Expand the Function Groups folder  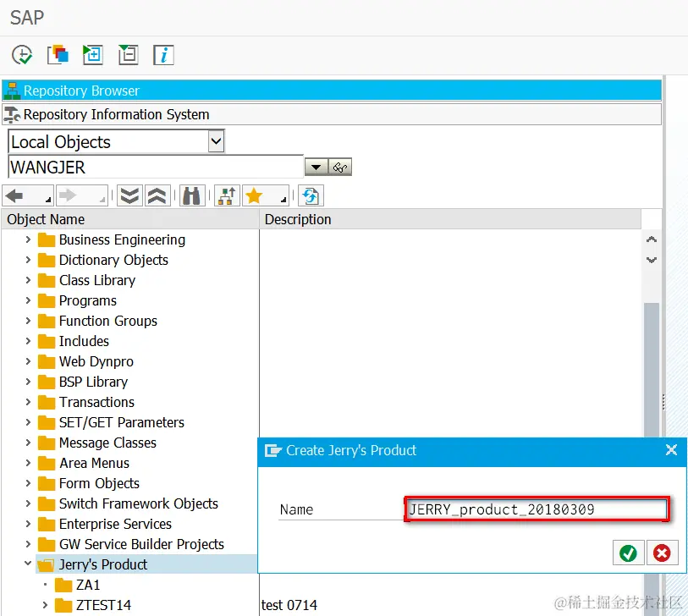tap(28, 321)
